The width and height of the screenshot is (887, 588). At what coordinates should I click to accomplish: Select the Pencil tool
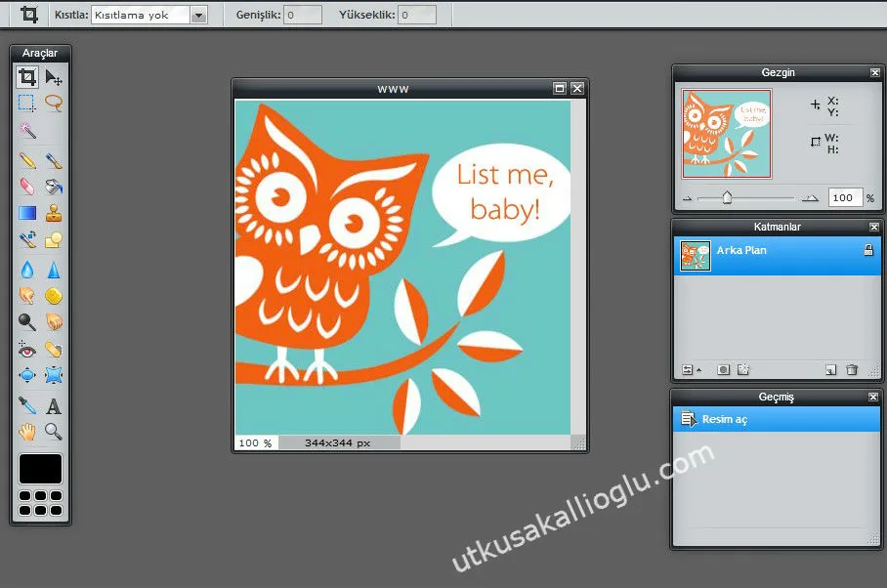[27, 161]
